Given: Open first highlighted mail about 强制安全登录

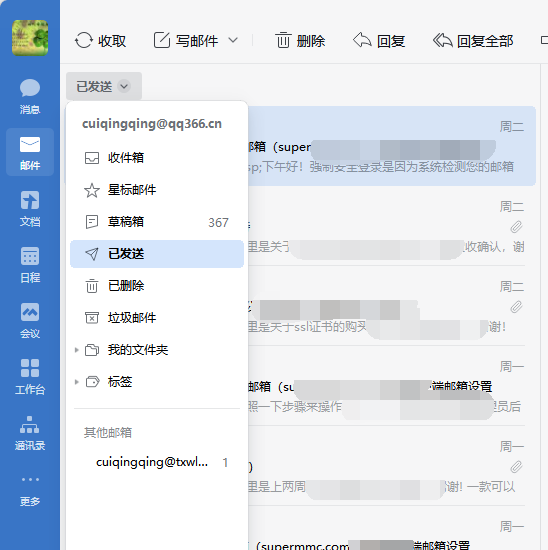Looking at the screenshot, I should pos(392,146).
